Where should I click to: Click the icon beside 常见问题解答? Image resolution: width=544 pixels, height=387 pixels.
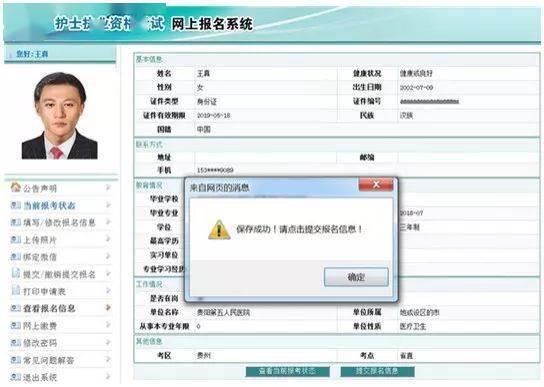coord(16,360)
